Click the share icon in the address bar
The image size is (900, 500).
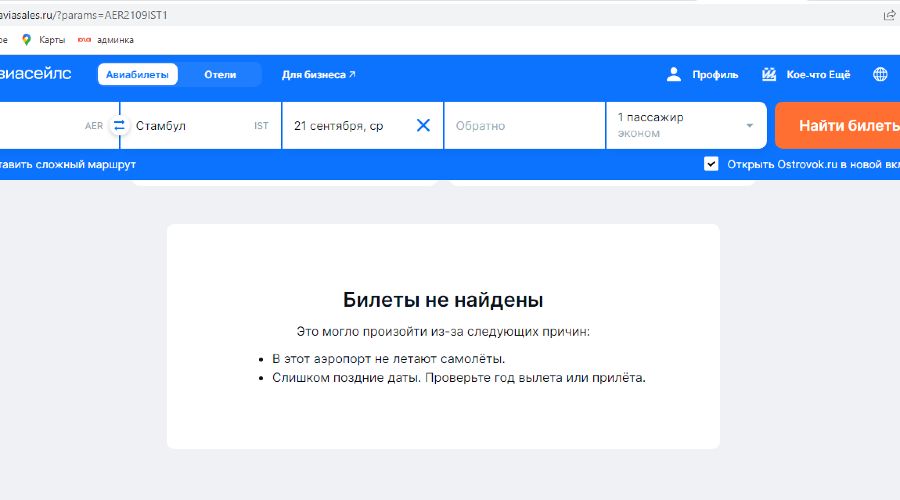click(x=889, y=14)
